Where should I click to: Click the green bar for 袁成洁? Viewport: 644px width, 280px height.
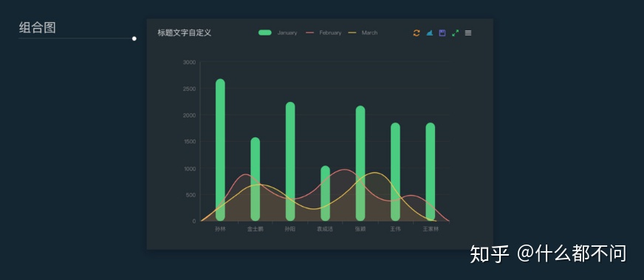pyautogui.click(x=325, y=194)
